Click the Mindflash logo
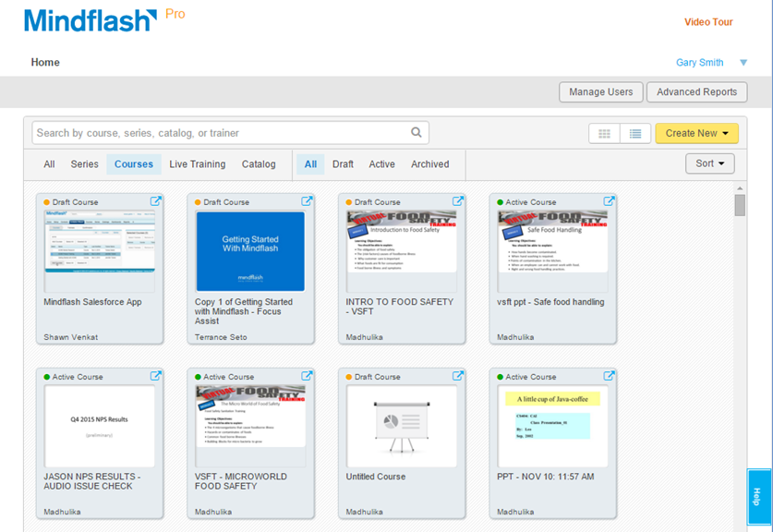The width and height of the screenshot is (773, 532). (x=91, y=20)
